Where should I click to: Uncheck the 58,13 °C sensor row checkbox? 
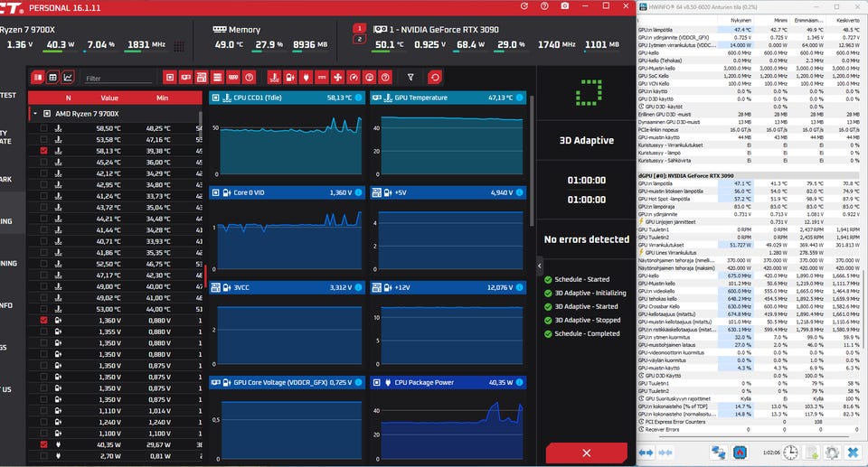43,151
